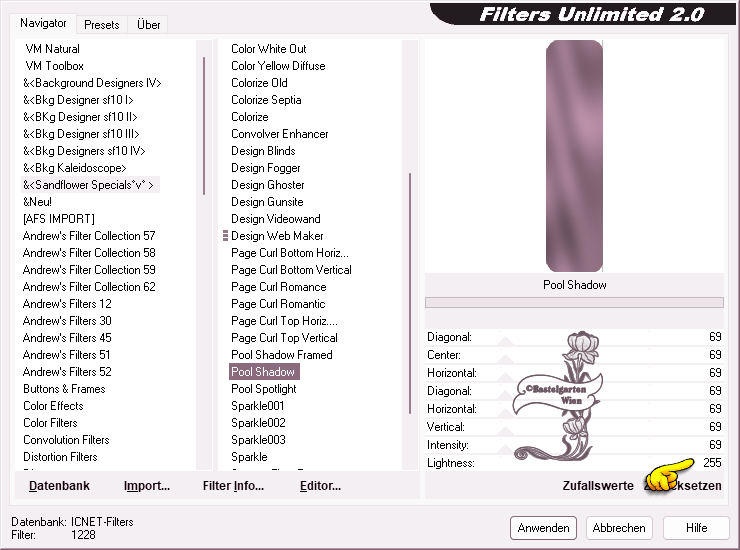Screen dimensions: 740x550
Task: Select &<Bkg Designers sf10 IV> category
Action: 84,151
